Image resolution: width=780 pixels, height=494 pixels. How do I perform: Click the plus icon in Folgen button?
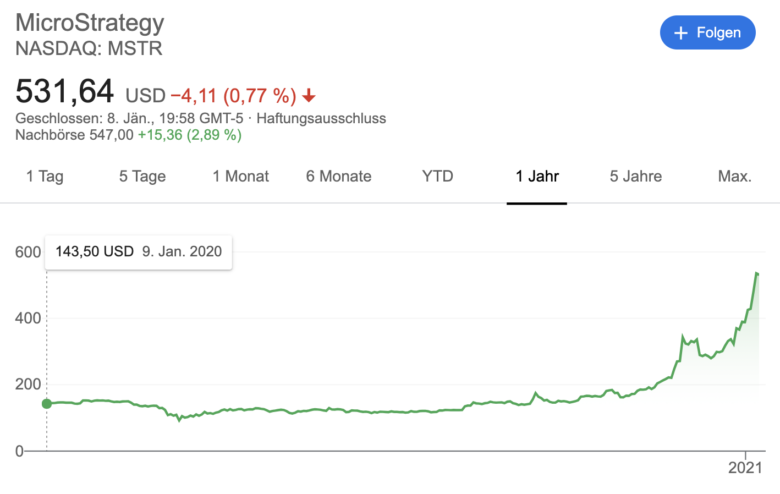tap(681, 33)
